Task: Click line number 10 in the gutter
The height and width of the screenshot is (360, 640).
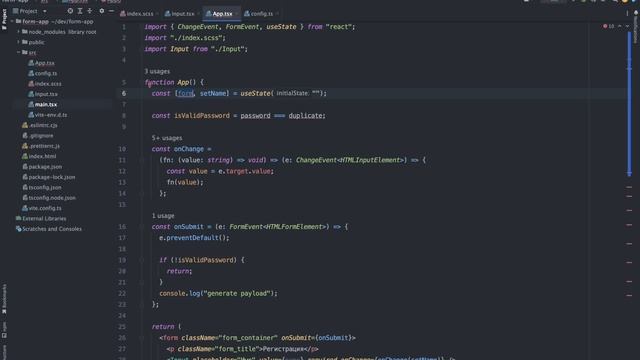Action: pyautogui.click(x=122, y=149)
